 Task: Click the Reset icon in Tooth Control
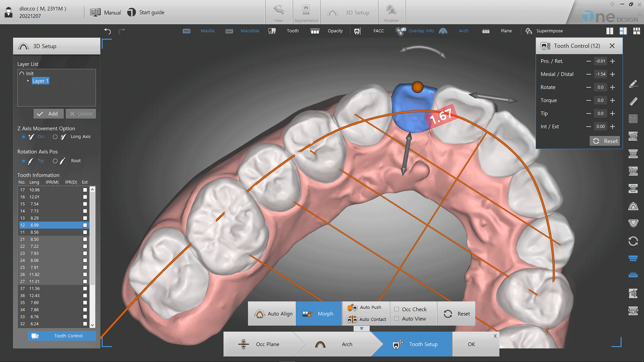click(604, 141)
